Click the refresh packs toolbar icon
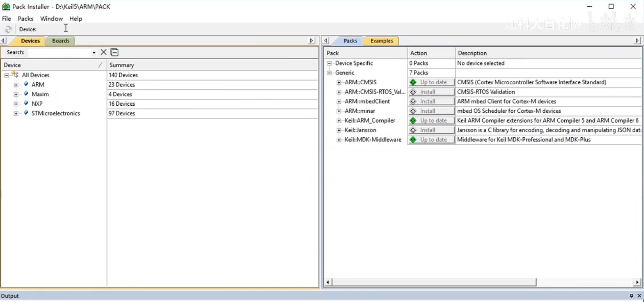This screenshot has height=302, width=644. point(8,29)
